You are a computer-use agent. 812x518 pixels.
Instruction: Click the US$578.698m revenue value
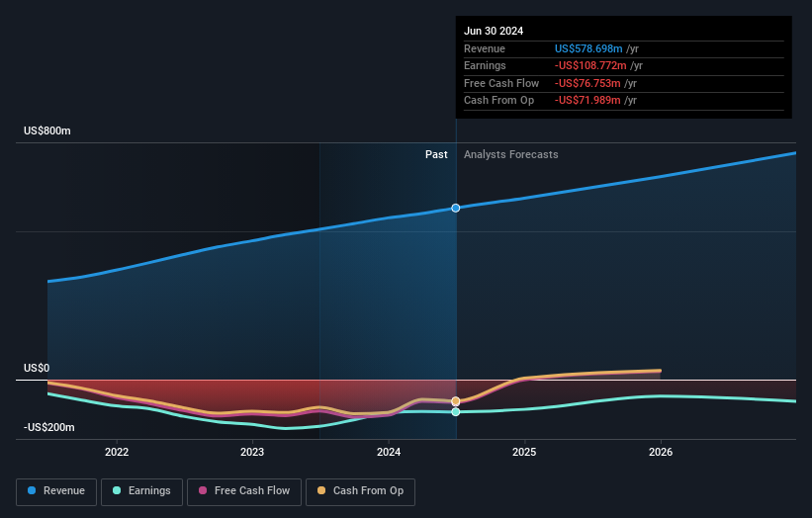(x=588, y=48)
